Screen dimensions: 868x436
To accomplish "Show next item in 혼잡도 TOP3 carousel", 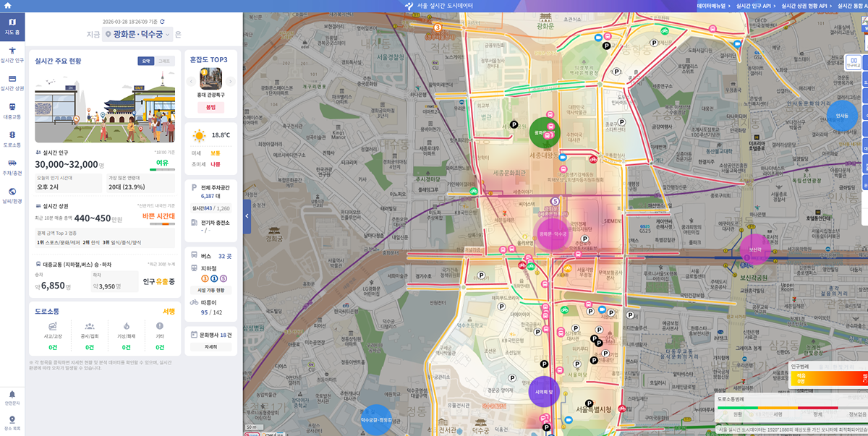I will point(231,81).
